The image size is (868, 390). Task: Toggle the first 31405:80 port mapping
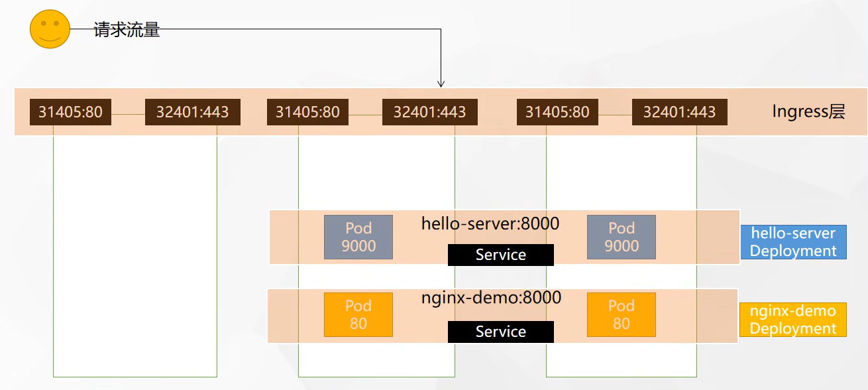70,111
